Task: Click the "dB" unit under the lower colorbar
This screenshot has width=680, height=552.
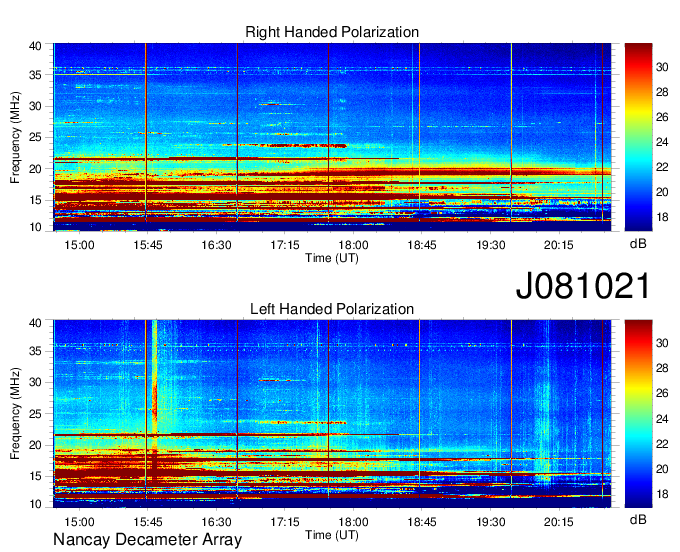Action: tap(638, 519)
